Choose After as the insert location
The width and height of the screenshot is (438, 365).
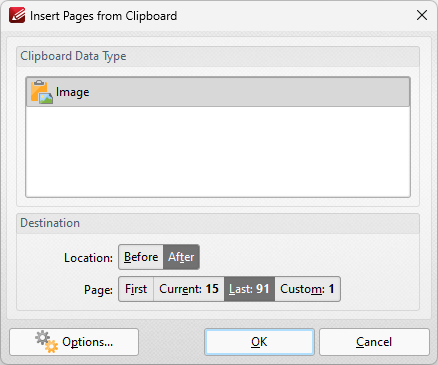click(181, 257)
